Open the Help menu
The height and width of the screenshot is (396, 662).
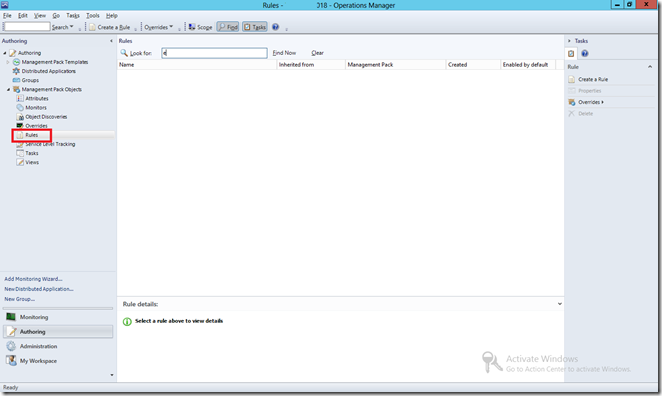coord(111,16)
